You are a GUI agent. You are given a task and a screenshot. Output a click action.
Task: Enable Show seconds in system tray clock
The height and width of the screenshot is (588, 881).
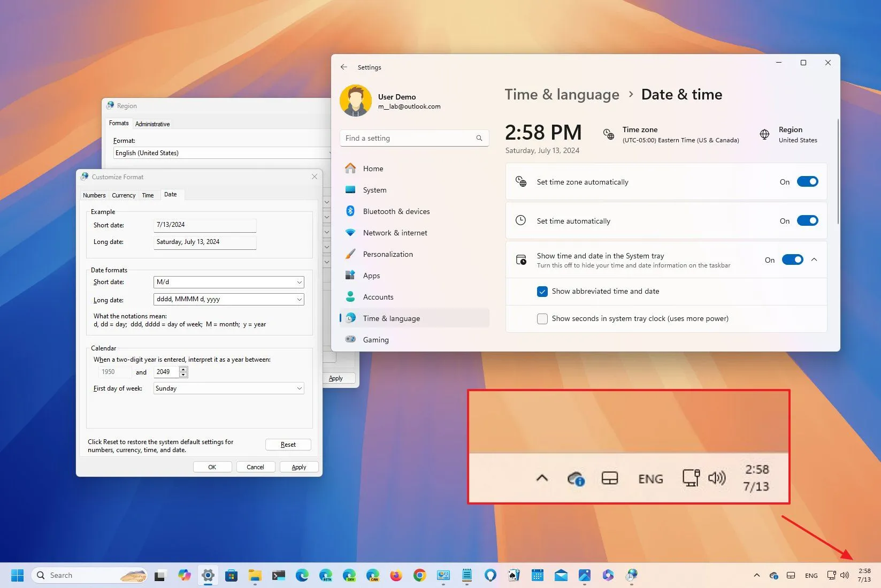(542, 318)
